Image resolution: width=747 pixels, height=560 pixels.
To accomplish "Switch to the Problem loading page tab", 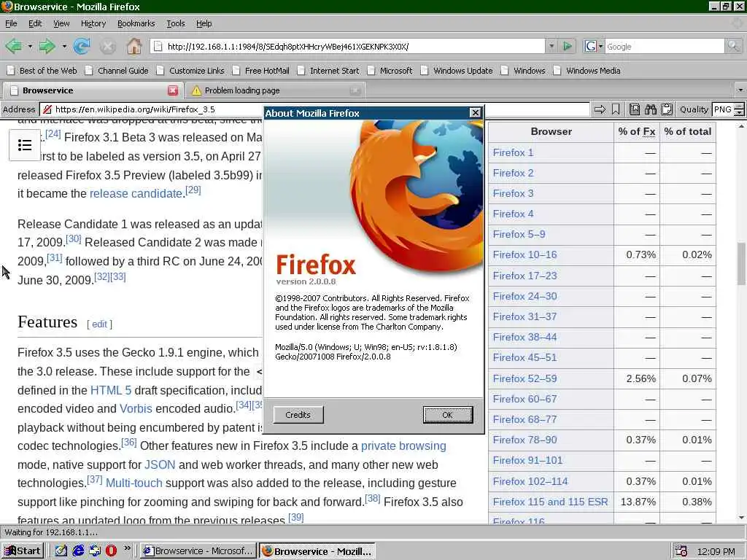I will (276, 90).
